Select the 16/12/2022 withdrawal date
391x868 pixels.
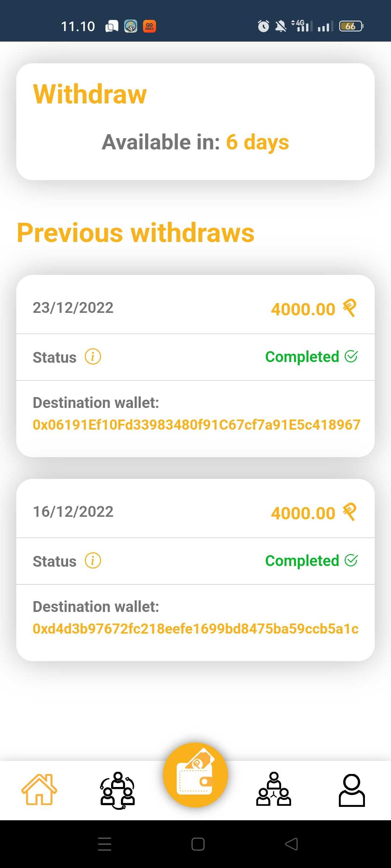pyautogui.click(x=73, y=512)
